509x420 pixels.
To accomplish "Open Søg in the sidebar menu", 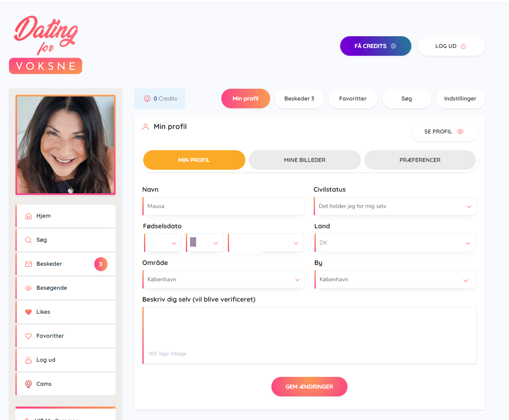I will (x=66, y=240).
